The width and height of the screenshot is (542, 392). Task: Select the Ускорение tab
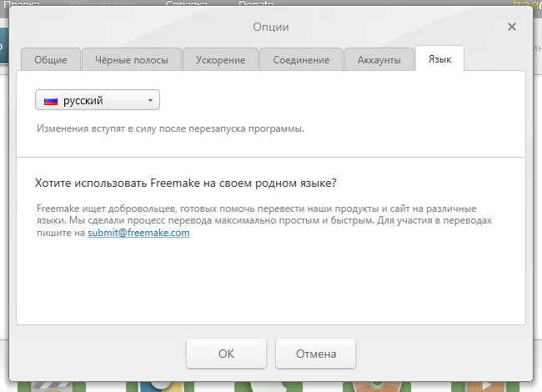click(220, 59)
